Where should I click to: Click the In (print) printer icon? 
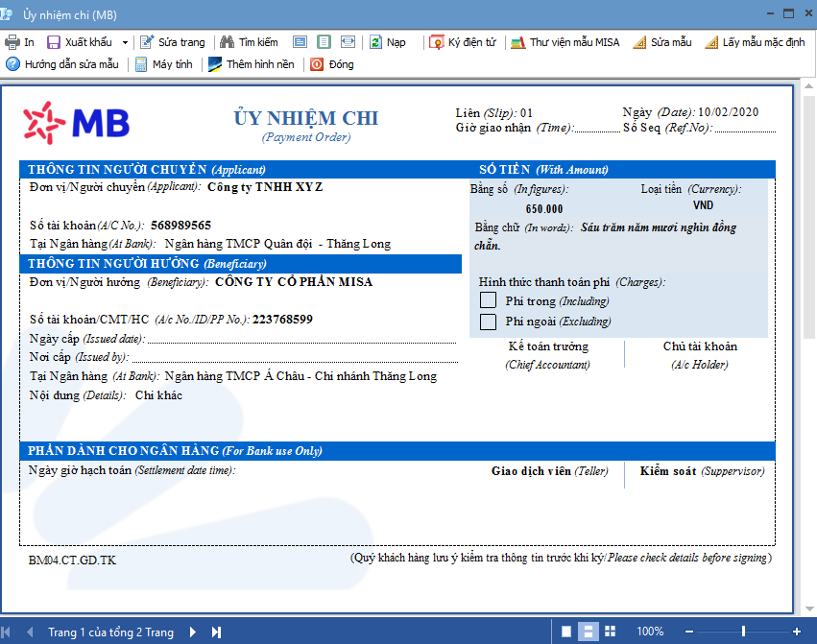pos(12,42)
